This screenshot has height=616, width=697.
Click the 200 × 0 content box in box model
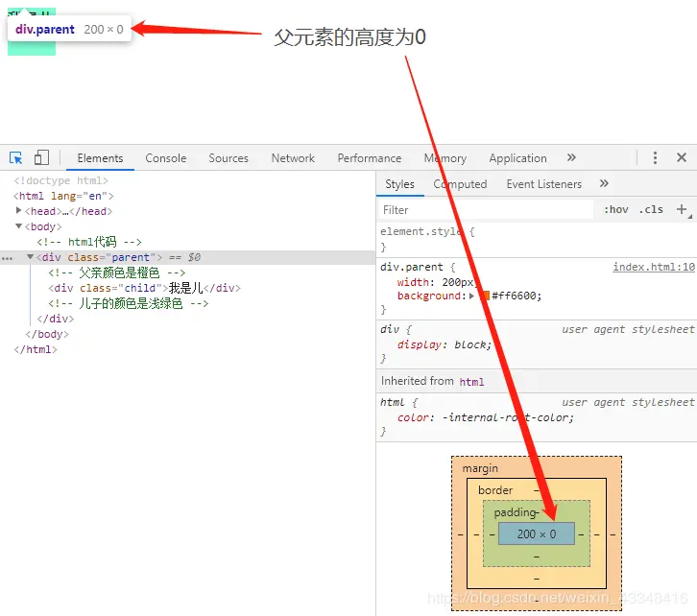click(x=537, y=533)
